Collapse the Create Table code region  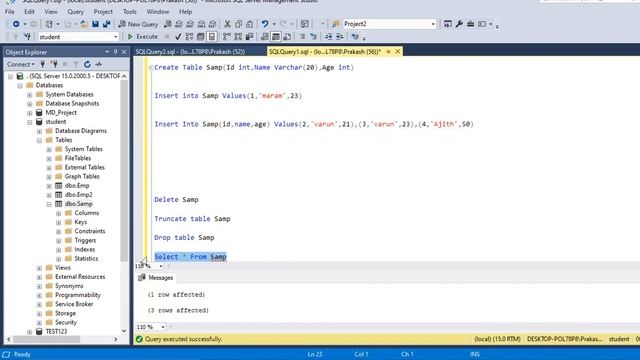pyautogui.click(x=151, y=67)
